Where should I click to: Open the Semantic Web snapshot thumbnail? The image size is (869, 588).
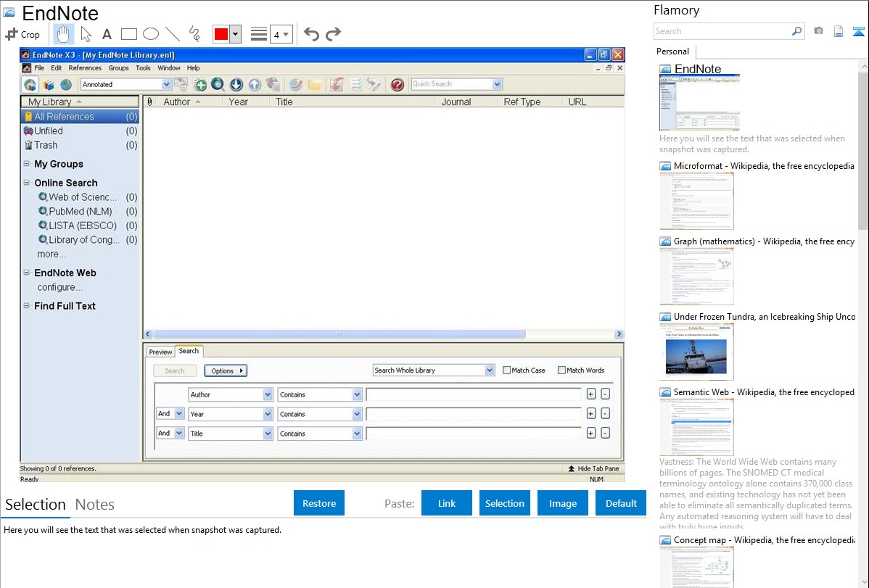tap(696, 427)
